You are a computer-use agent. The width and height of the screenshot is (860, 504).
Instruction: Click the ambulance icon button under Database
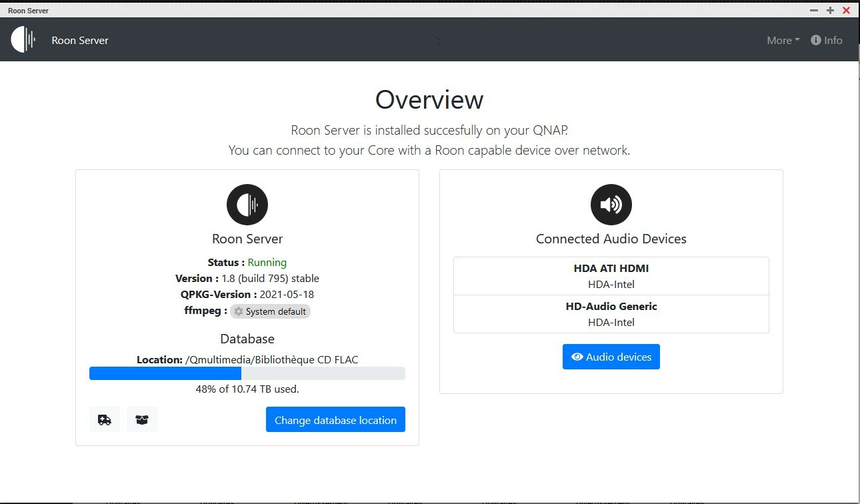tap(105, 420)
